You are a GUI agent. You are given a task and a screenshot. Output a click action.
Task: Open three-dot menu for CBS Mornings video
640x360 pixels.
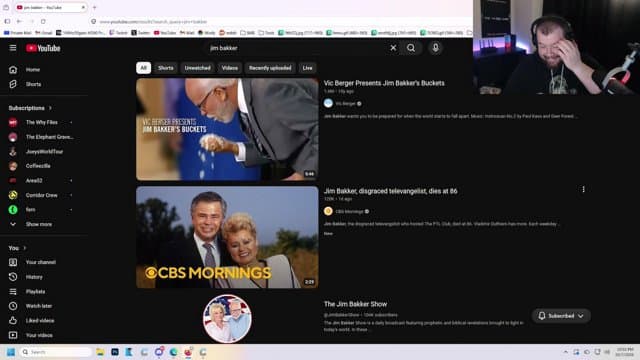pos(583,189)
